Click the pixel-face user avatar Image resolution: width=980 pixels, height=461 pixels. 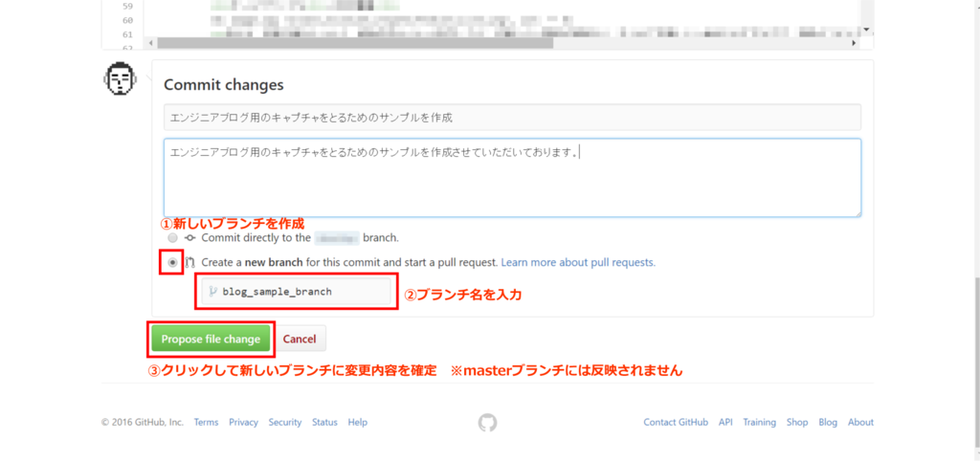tap(120, 79)
